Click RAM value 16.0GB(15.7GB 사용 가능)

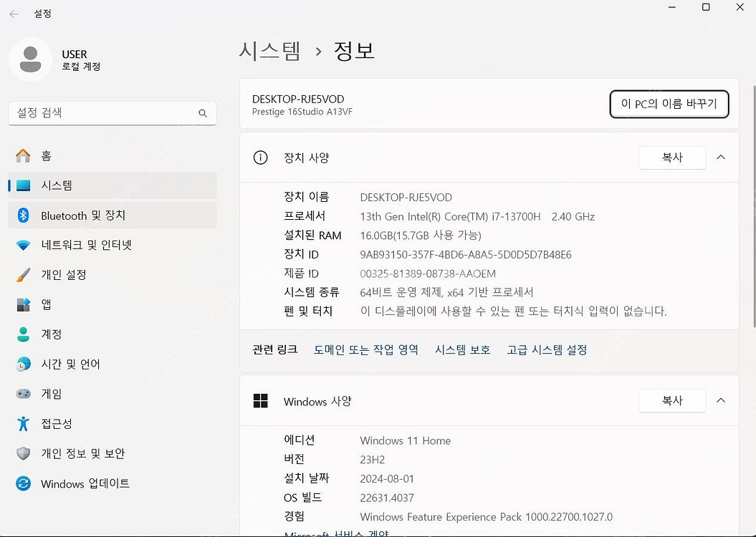coord(421,236)
